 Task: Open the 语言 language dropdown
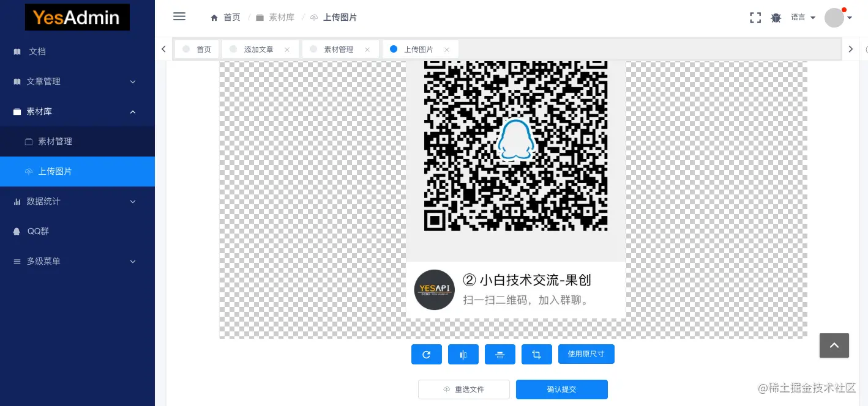803,18
